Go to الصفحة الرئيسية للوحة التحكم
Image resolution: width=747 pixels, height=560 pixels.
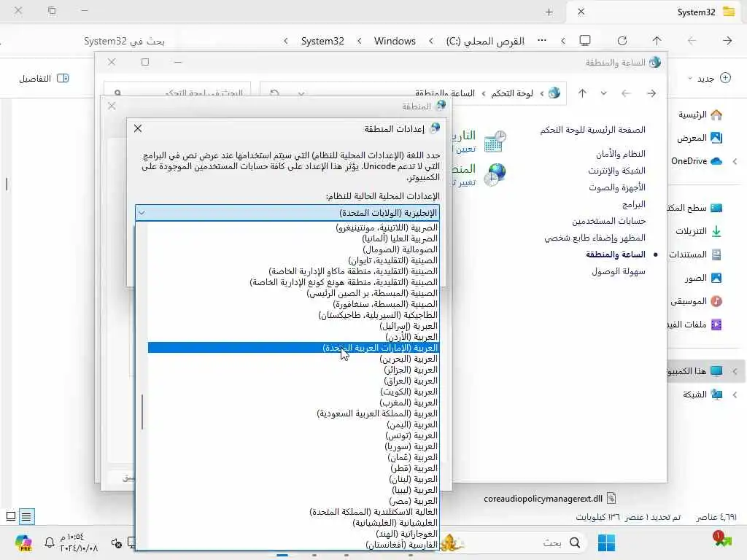(x=592, y=130)
